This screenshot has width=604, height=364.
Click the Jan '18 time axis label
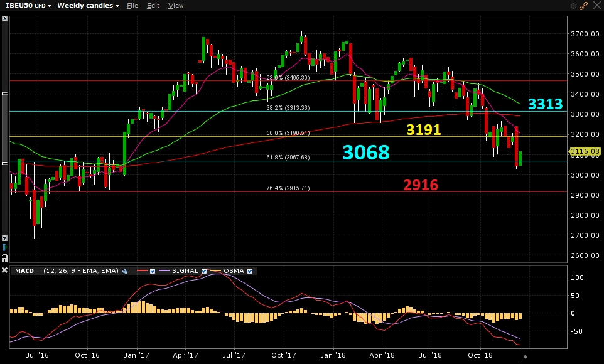(x=333, y=355)
